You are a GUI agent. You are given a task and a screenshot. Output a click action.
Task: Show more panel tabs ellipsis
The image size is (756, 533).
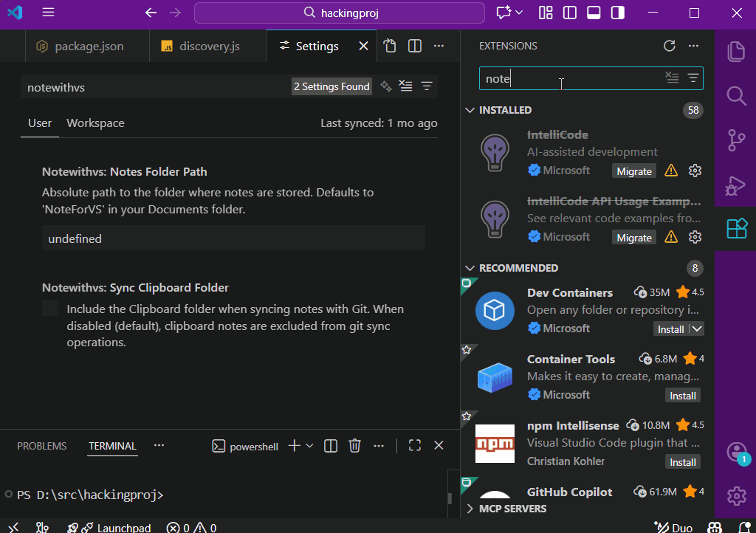(159, 445)
